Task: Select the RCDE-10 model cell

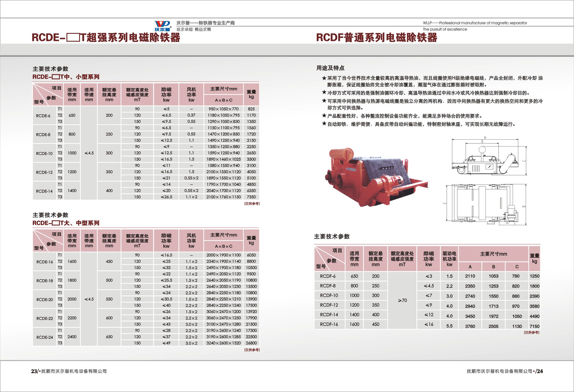Action: (44, 153)
